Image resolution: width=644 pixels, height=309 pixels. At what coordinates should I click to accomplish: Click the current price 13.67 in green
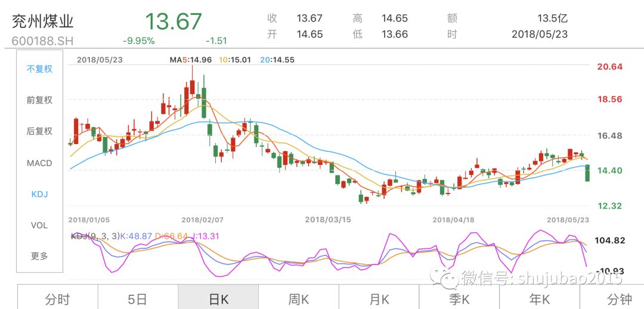(174, 21)
